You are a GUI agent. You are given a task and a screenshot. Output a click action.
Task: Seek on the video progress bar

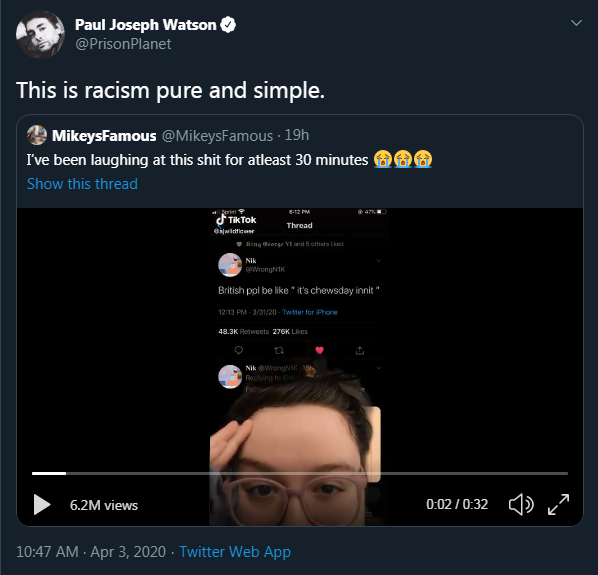[300, 473]
